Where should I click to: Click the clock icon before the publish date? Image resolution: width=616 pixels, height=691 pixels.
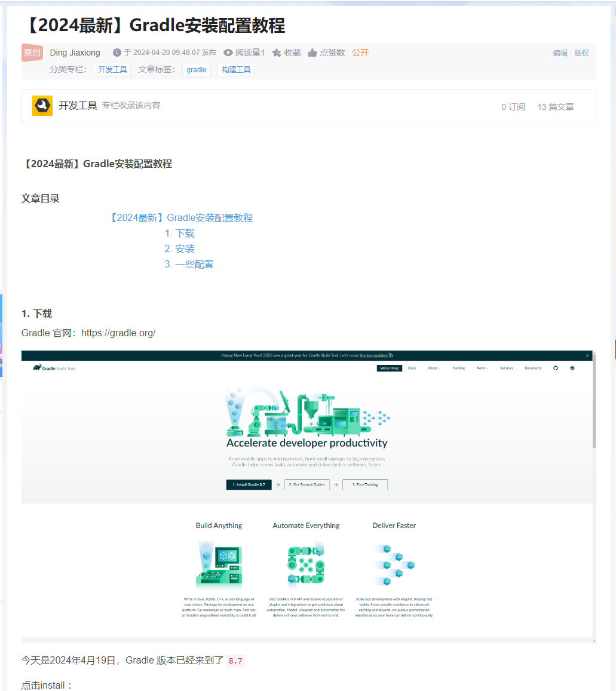tap(117, 53)
